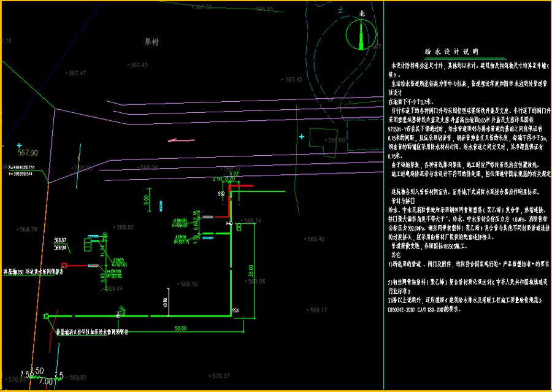Viewport: 552px width, 392px height.
Task: Select the 果树 text label
Action: coord(151,42)
